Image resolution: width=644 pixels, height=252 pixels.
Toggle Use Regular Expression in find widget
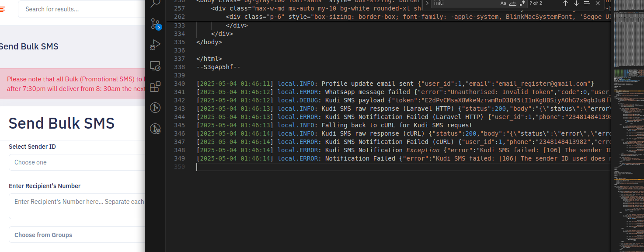522,3
